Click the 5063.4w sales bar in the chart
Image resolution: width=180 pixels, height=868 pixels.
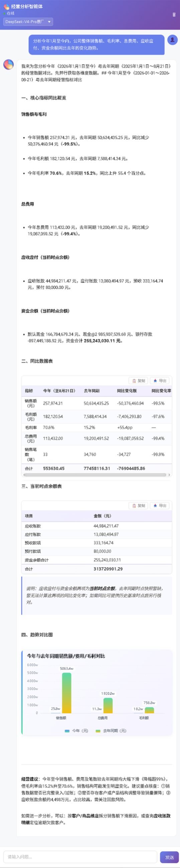pyautogui.click(x=67, y=693)
